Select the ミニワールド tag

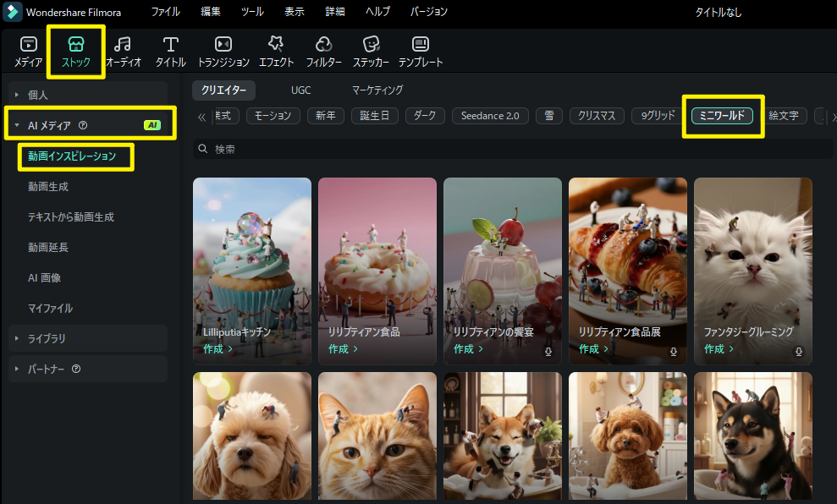tap(722, 116)
